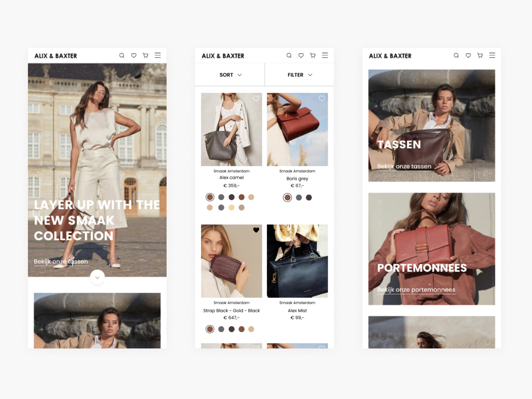Click 'Smaak Amsterdam' above Boris grey
The width and height of the screenshot is (532, 399).
[x=297, y=171]
